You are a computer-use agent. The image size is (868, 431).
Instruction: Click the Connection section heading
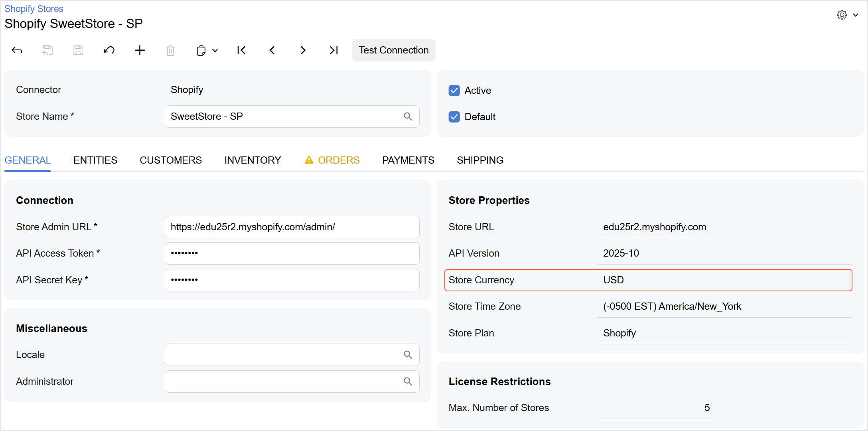(x=45, y=200)
